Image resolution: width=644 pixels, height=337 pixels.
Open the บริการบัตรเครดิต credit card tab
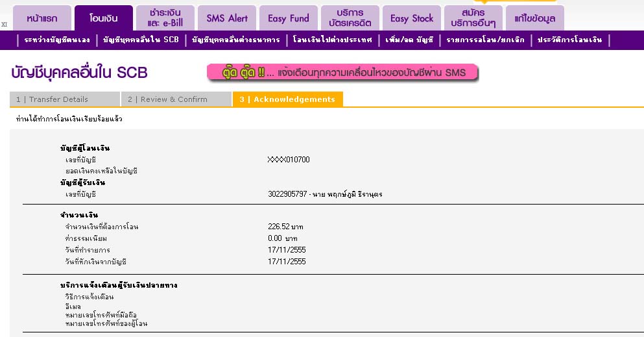click(x=350, y=18)
